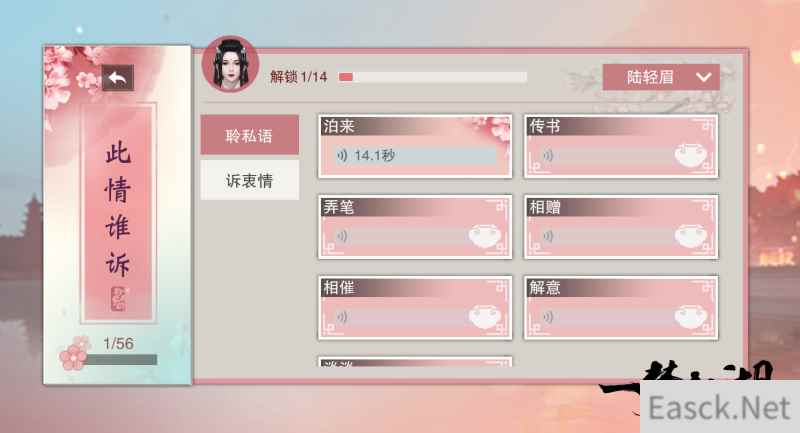Select the partially visible card below 相催
The height and width of the screenshot is (433, 800).
[415, 362]
